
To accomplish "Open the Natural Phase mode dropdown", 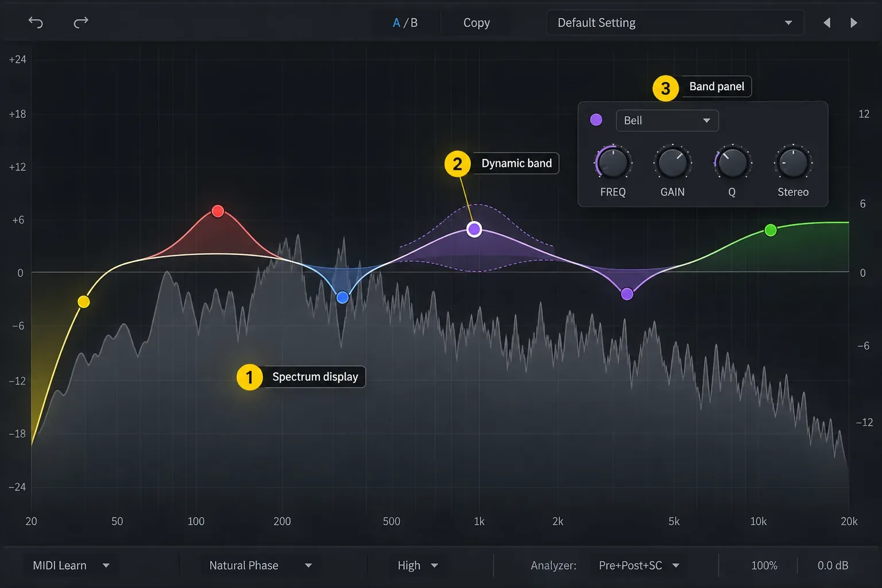I will 261,566.
